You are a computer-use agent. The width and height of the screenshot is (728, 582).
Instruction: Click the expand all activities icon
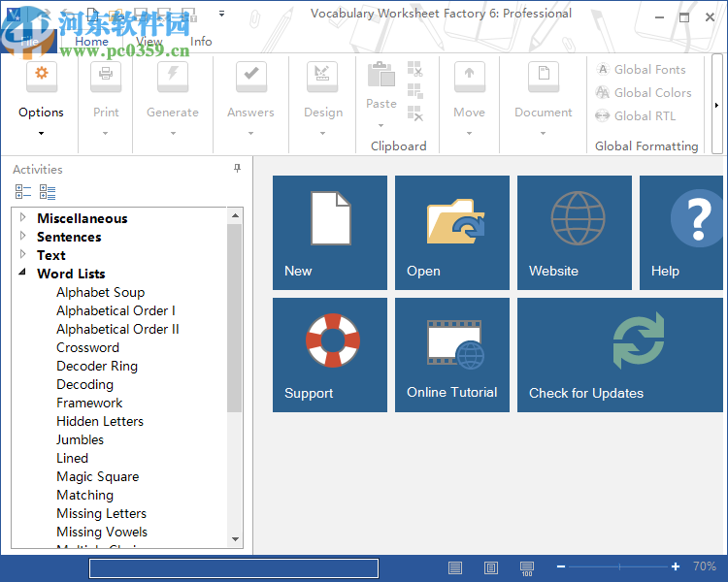point(48,192)
